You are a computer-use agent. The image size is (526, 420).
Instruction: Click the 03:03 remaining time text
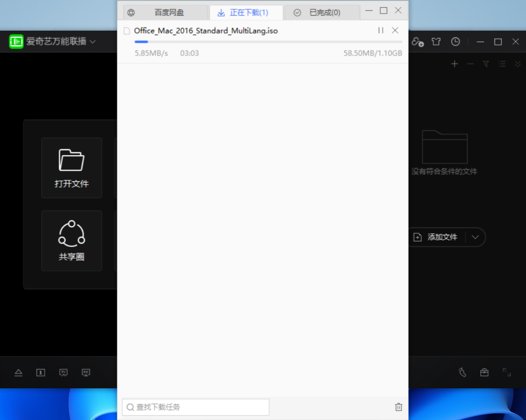(x=189, y=54)
